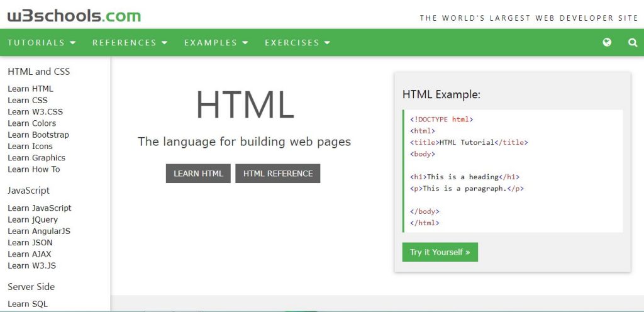Open the search magnifier icon
This screenshot has width=644, height=312.
point(633,42)
